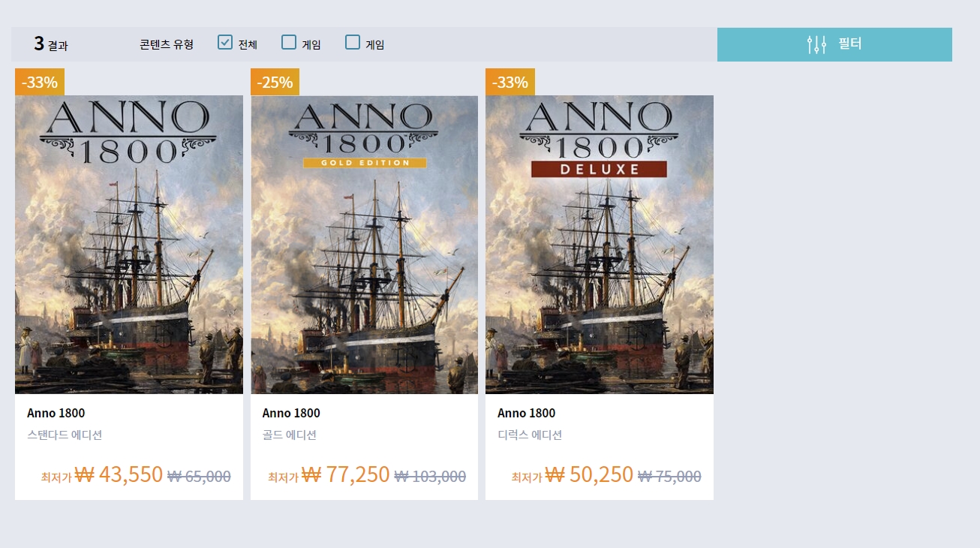Check the middle 게임 checkbox
The width and height of the screenshot is (980, 548).
[289, 42]
